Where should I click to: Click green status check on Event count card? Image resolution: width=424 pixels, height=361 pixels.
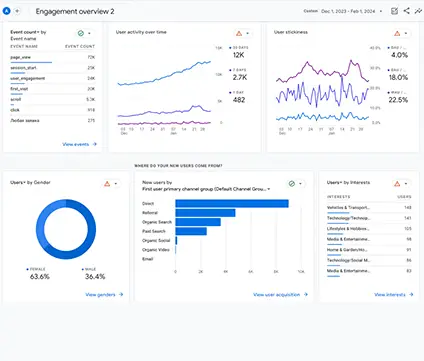pyautogui.click(x=81, y=33)
